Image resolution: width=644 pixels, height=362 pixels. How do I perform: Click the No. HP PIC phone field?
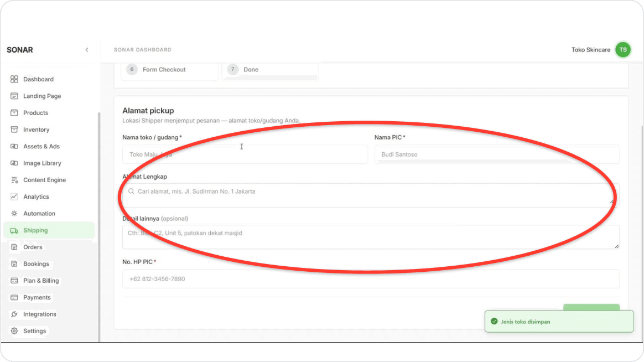click(371, 278)
